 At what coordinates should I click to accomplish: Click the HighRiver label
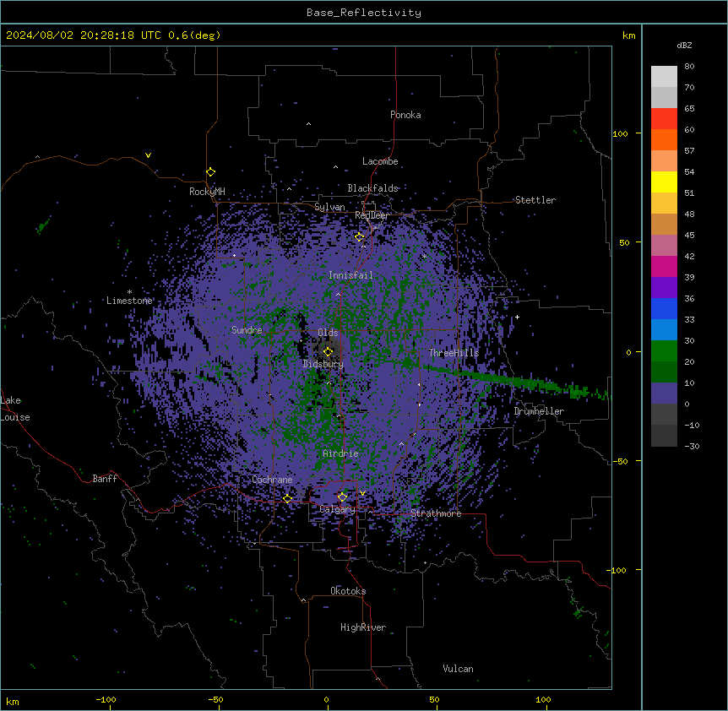point(363,627)
